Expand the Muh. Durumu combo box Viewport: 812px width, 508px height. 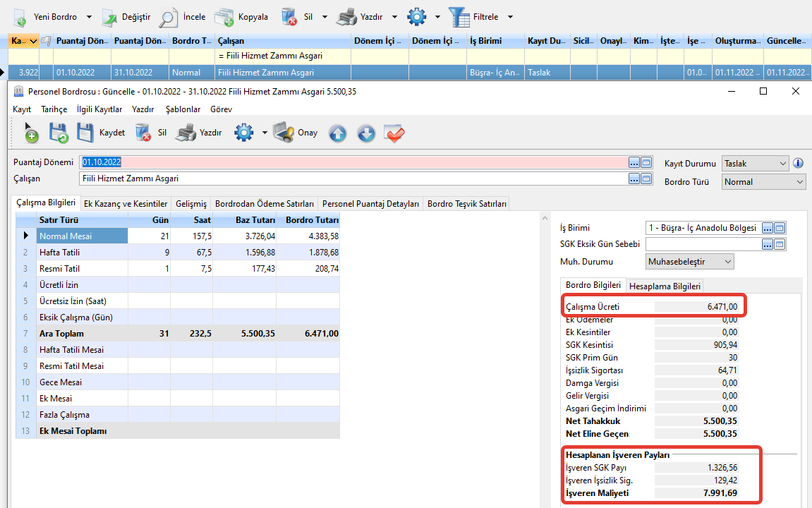coord(727,262)
